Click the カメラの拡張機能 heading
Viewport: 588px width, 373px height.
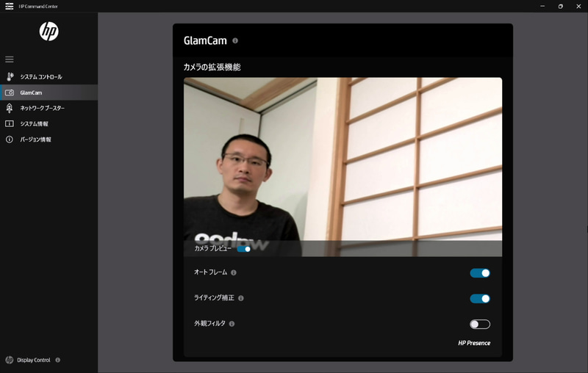click(x=212, y=67)
